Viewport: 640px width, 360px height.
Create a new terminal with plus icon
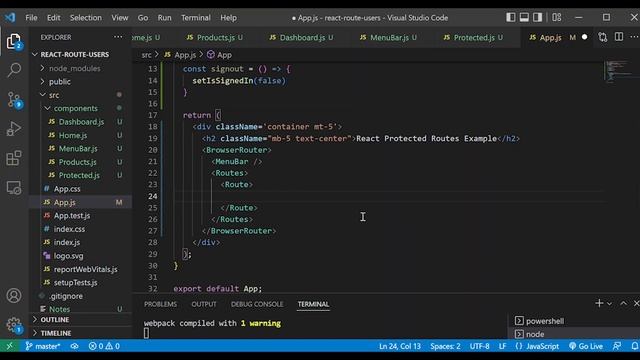tap(599, 303)
